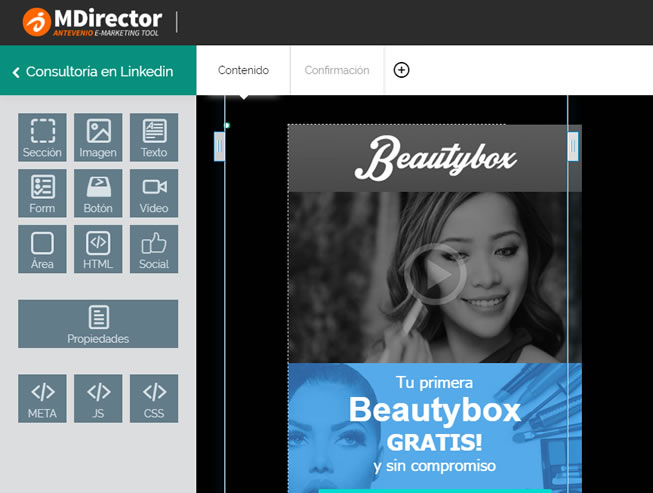Select the Imagen element tool
The image size is (653, 493).
pyautogui.click(x=98, y=137)
